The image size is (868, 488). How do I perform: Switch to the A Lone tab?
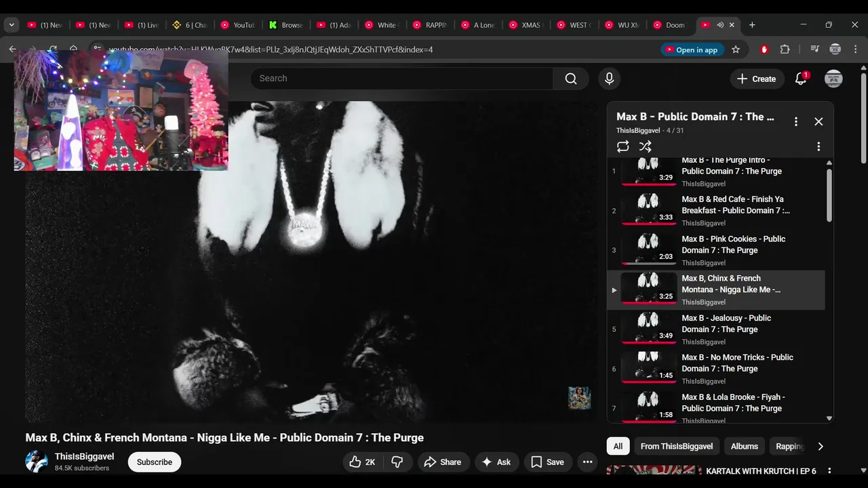pyautogui.click(x=478, y=25)
